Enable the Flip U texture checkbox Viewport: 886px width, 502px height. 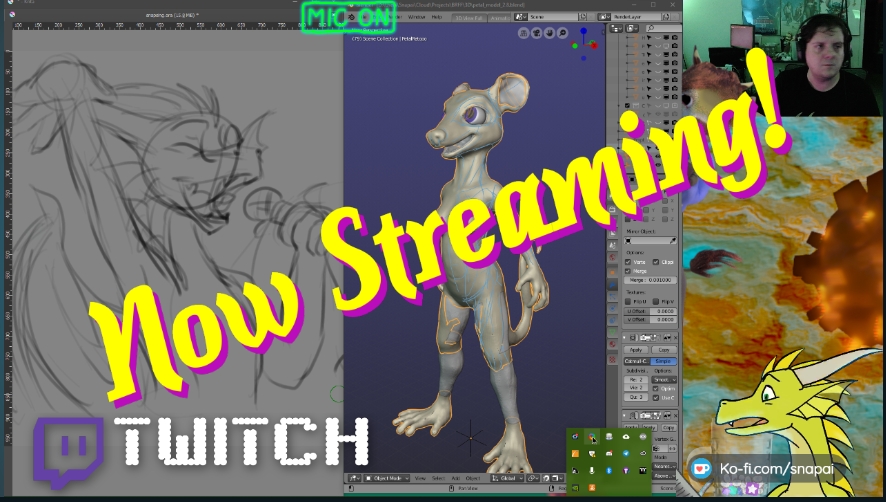tap(628, 301)
